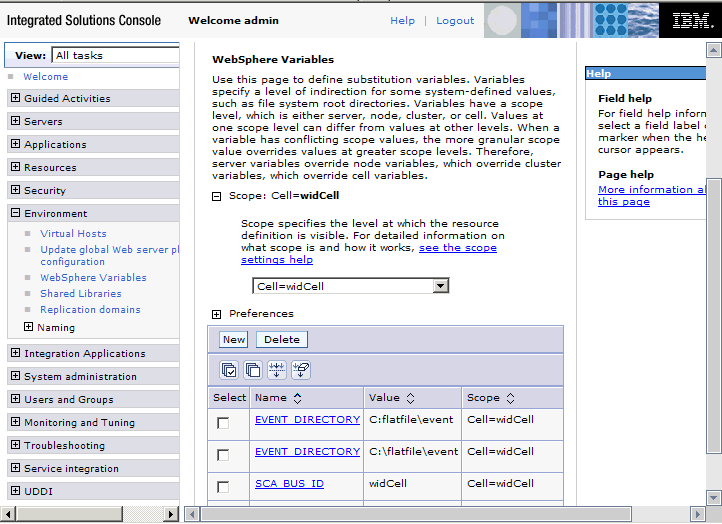Open Replication domains link
Image resolution: width=722 pixels, height=524 pixels.
click(90, 309)
